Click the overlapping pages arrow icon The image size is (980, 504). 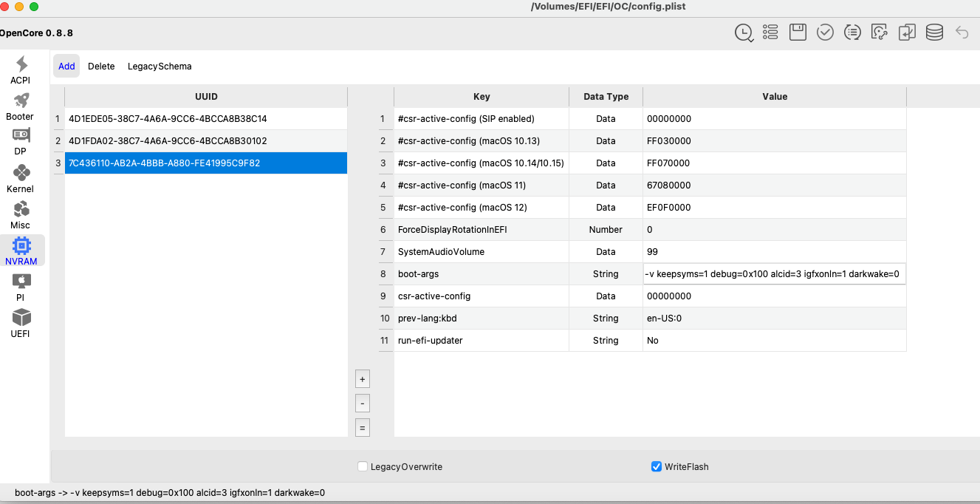click(x=907, y=33)
